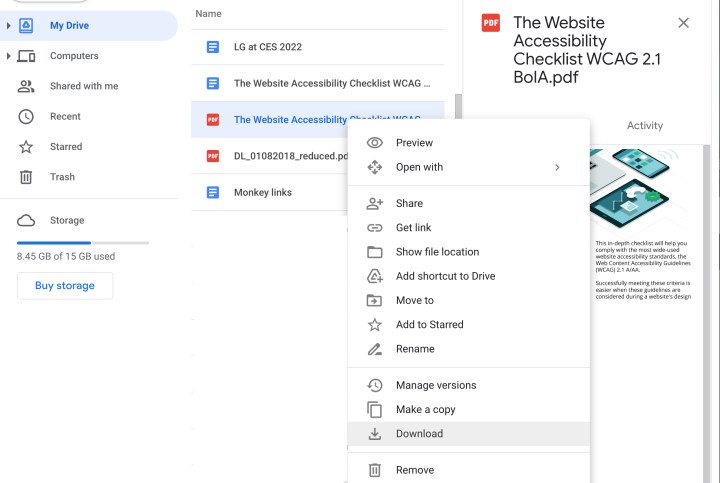Click the Get link chain icon
Viewport: 720px width, 483px height.
(375, 228)
